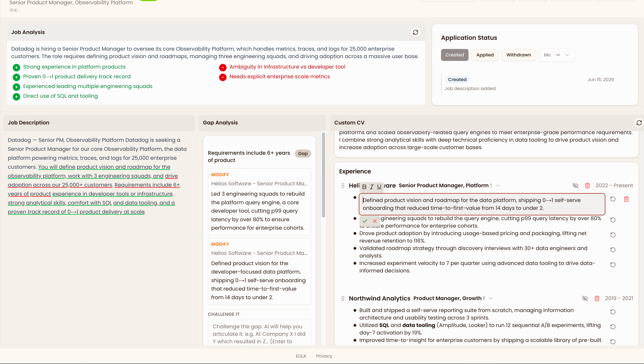This screenshot has width=644, height=364.
Task: Grab the Northwind Analytics drag handle
Action: coord(343,298)
